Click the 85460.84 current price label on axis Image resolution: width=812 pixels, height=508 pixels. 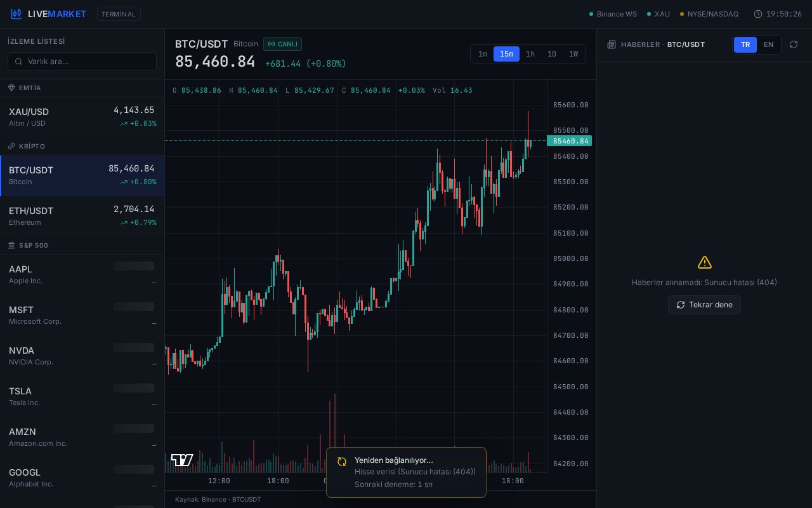coord(569,141)
